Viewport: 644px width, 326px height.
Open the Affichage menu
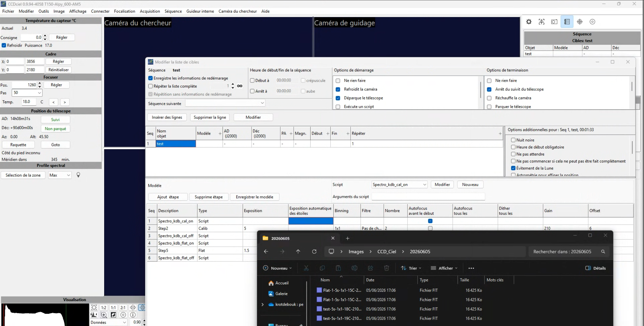coord(78,11)
